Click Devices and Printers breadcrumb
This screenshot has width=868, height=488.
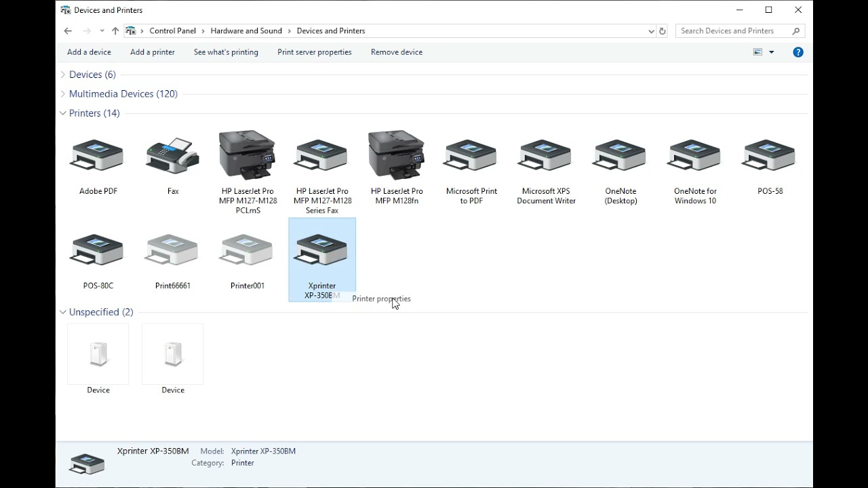tap(331, 31)
